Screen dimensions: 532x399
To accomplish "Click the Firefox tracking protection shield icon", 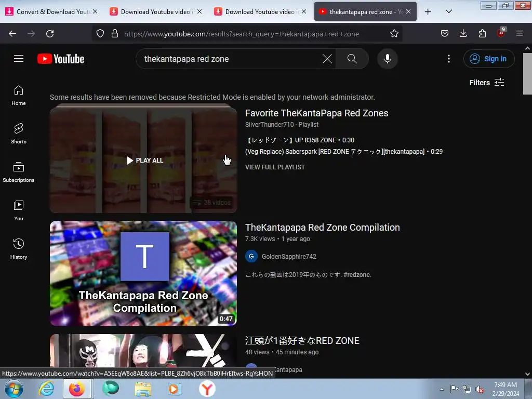I will click(100, 33).
